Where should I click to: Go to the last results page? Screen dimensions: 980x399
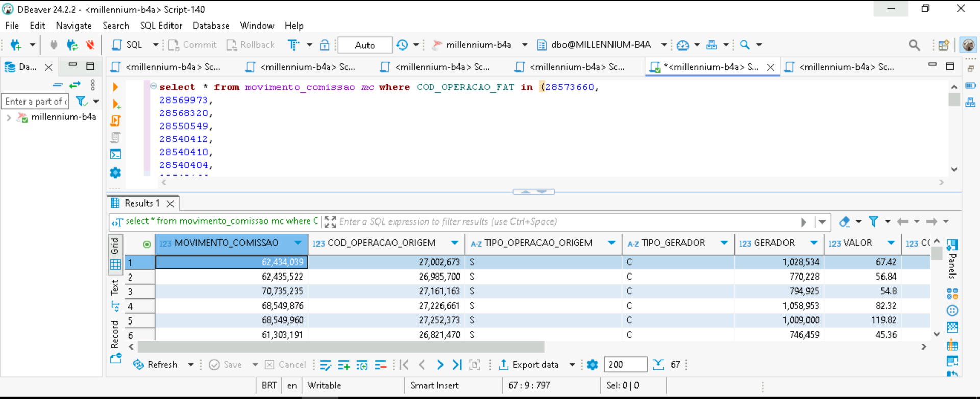[457, 365]
